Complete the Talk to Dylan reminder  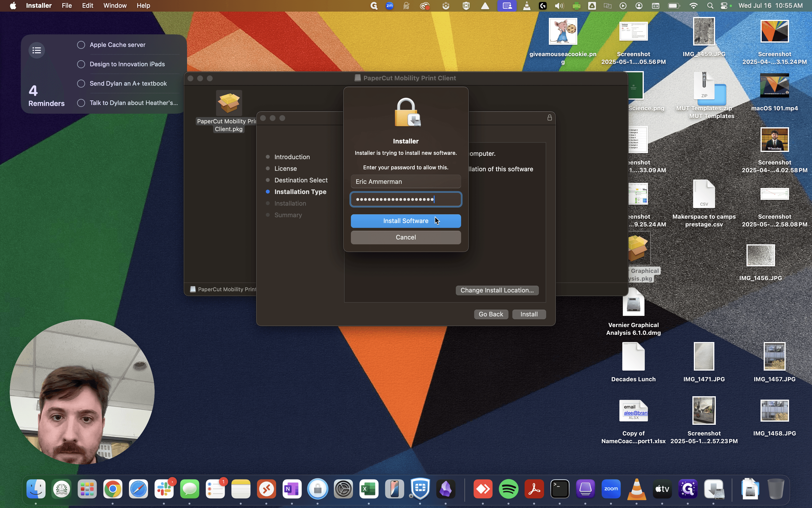81,103
